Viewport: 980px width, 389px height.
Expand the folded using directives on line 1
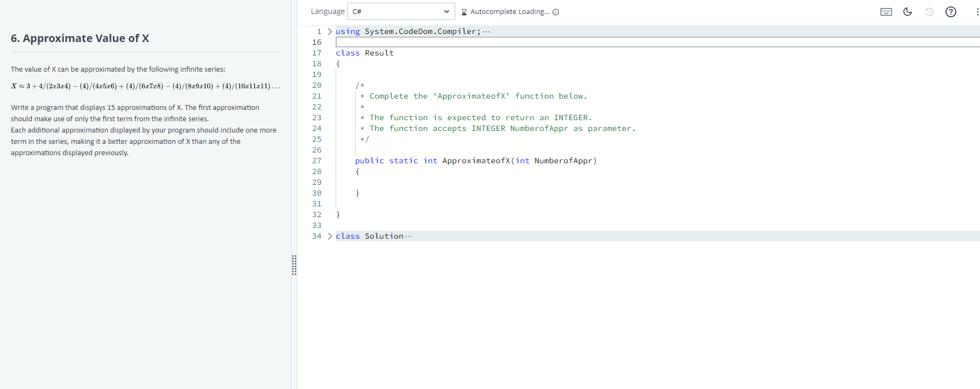coord(330,31)
